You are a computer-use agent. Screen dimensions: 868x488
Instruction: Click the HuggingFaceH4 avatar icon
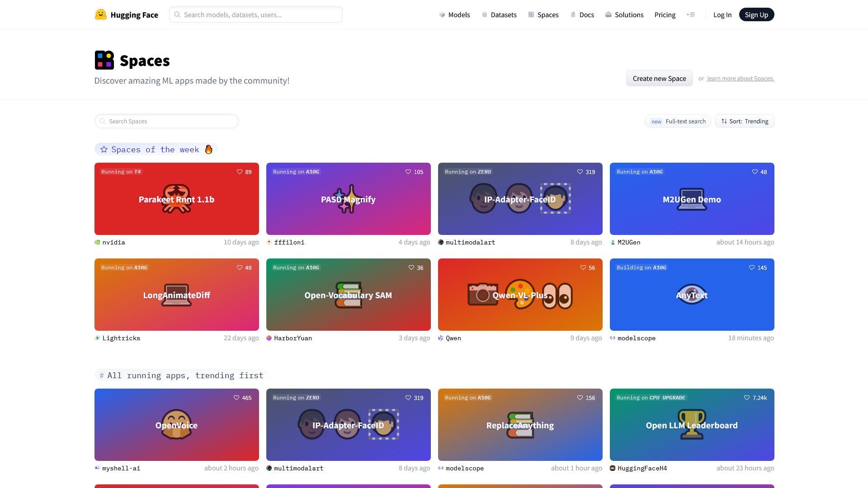tap(613, 468)
